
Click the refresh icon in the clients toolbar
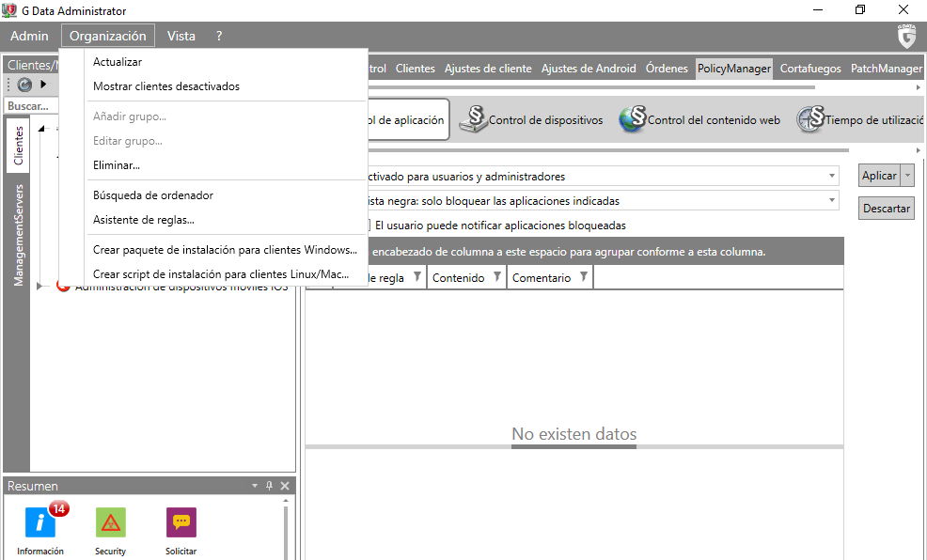[25, 85]
